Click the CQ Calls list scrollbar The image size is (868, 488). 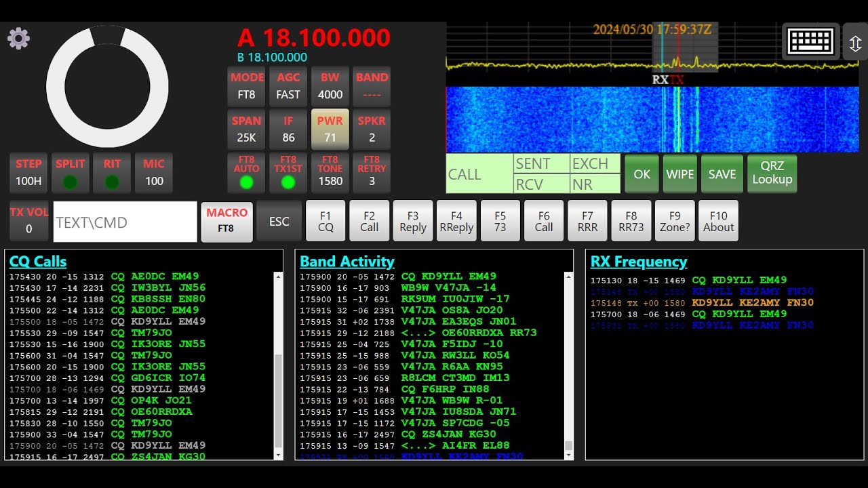278,367
